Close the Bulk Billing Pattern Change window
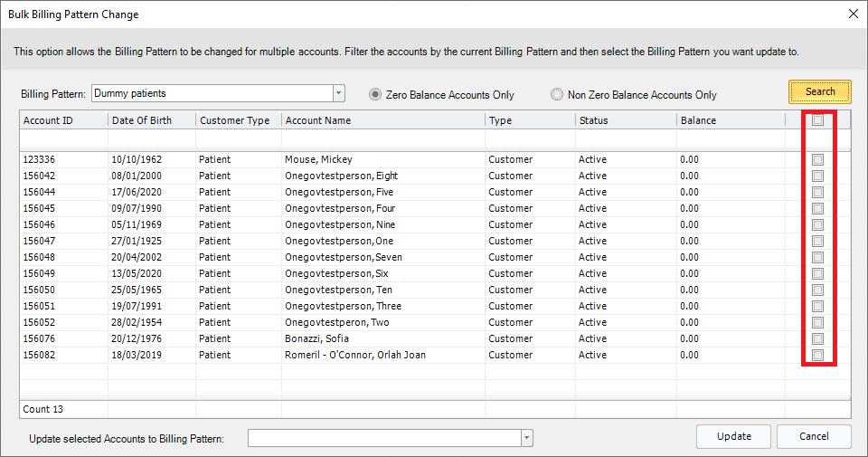This screenshot has width=868, height=457. 853,14
